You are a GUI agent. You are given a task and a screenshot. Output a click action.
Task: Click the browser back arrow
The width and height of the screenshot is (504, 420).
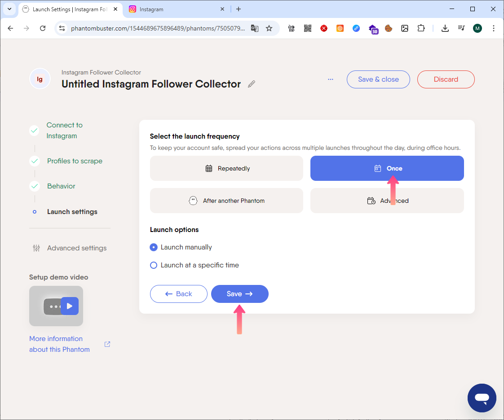(x=10, y=28)
